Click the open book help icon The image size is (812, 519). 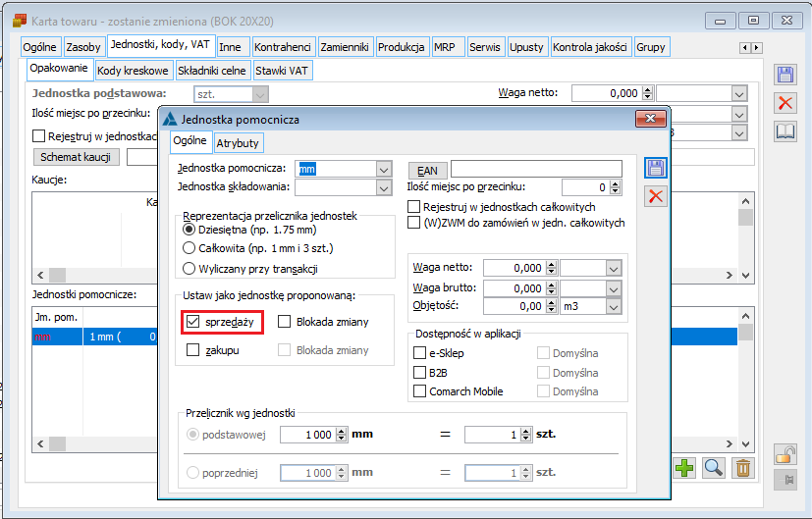click(x=785, y=131)
